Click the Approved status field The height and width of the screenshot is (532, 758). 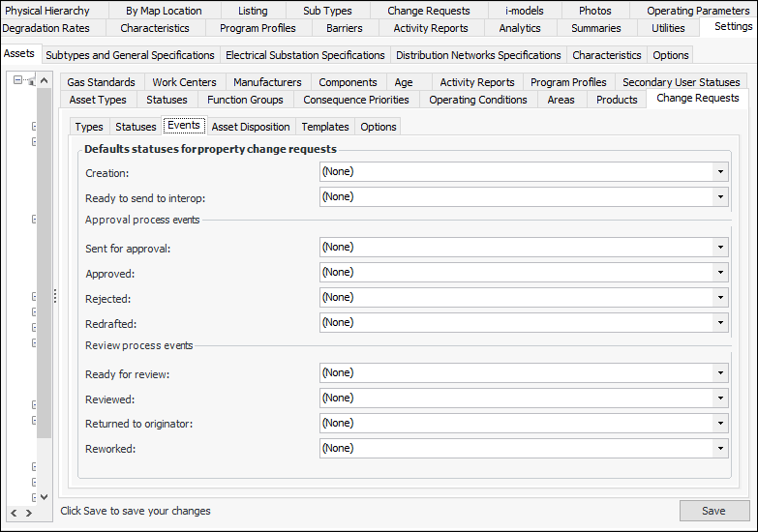point(517,273)
